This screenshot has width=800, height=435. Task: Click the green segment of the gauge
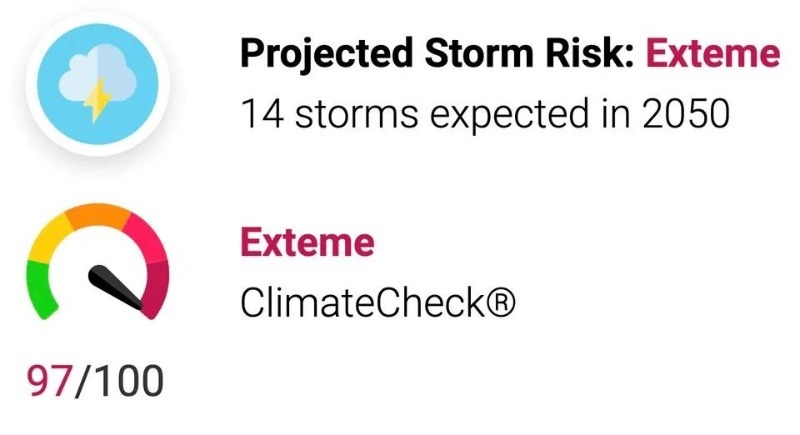click(x=42, y=289)
